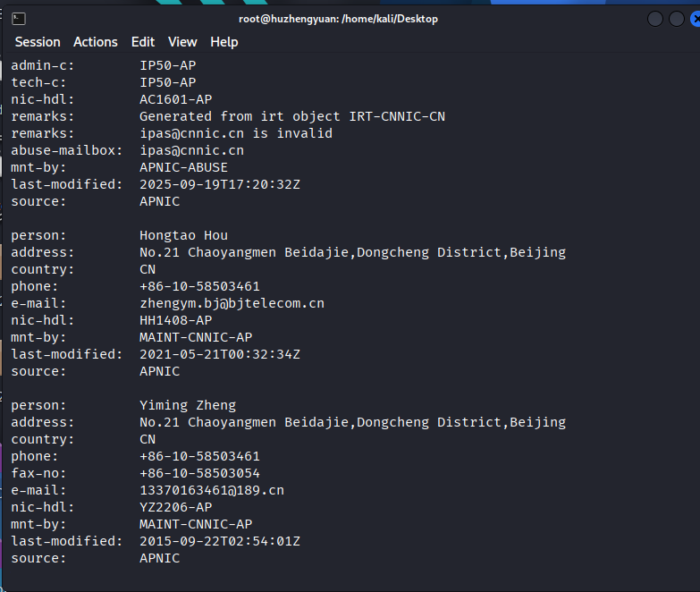This screenshot has width=700, height=592.
Task: Click the nic-hdl value HH1408-AP
Action: 176,320
